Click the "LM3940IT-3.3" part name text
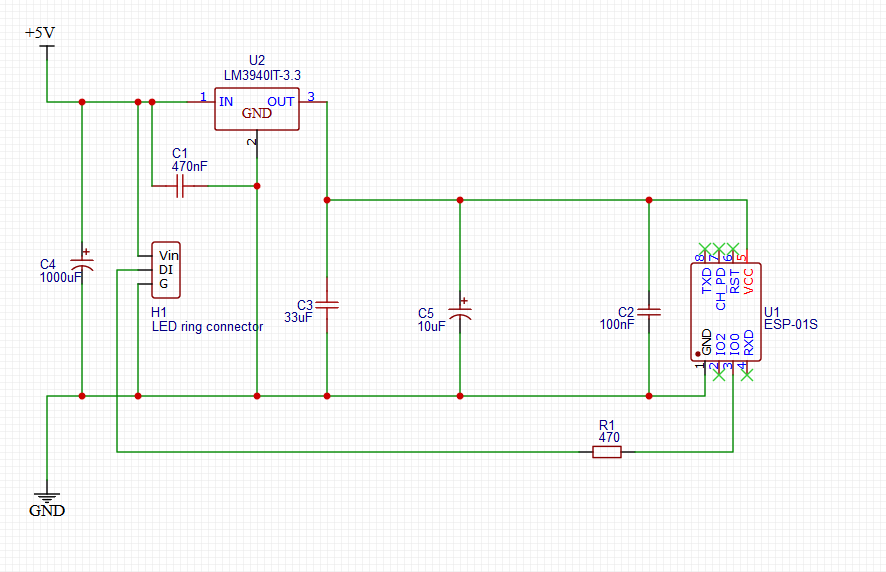 (262, 75)
